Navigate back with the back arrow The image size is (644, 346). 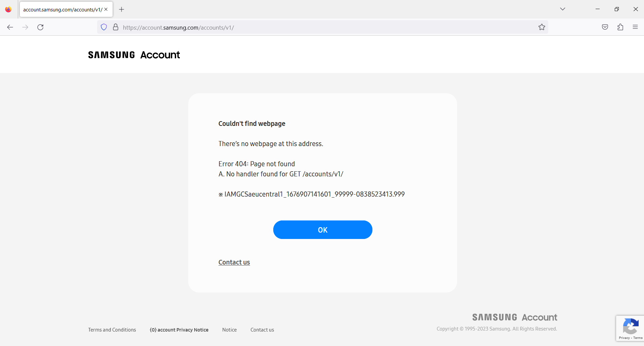(10, 27)
